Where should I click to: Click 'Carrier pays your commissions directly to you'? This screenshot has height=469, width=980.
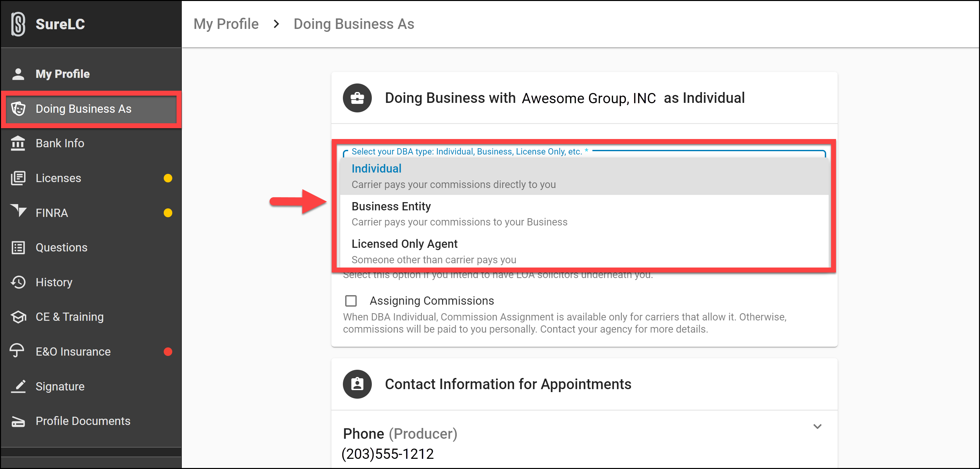pyautogui.click(x=453, y=184)
